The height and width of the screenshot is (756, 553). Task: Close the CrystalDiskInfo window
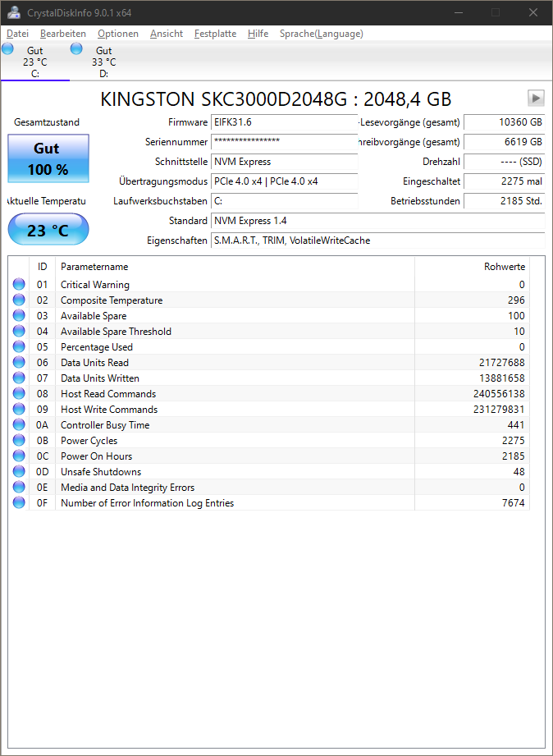(x=532, y=13)
